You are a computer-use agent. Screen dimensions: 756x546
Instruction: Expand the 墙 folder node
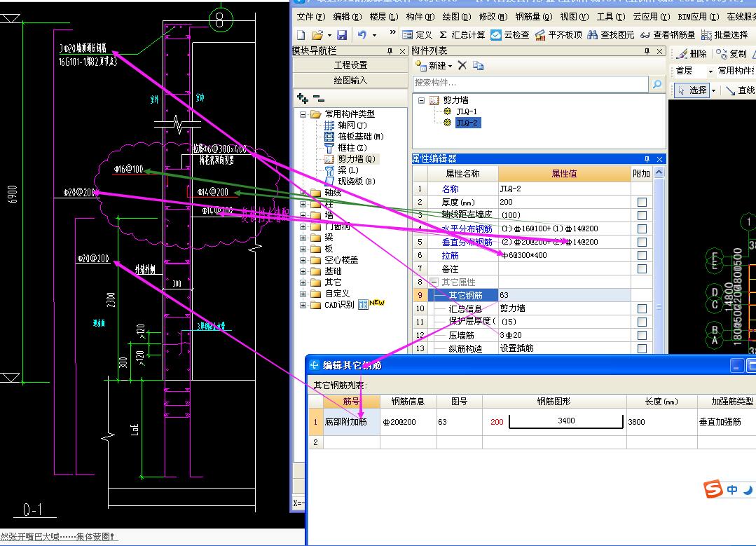coord(303,215)
